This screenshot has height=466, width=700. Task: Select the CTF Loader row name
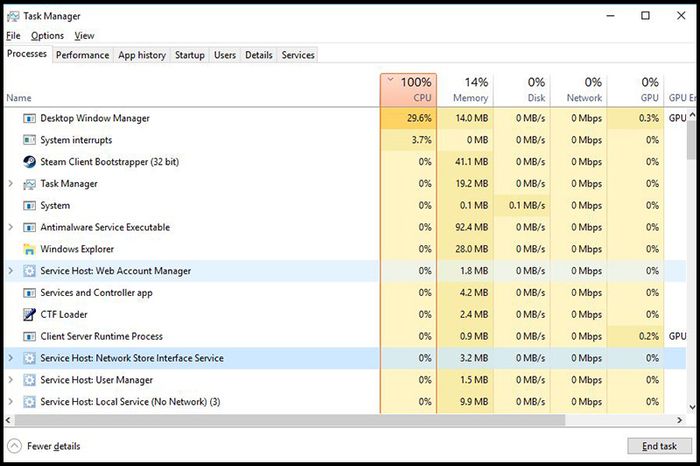[x=64, y=315]
